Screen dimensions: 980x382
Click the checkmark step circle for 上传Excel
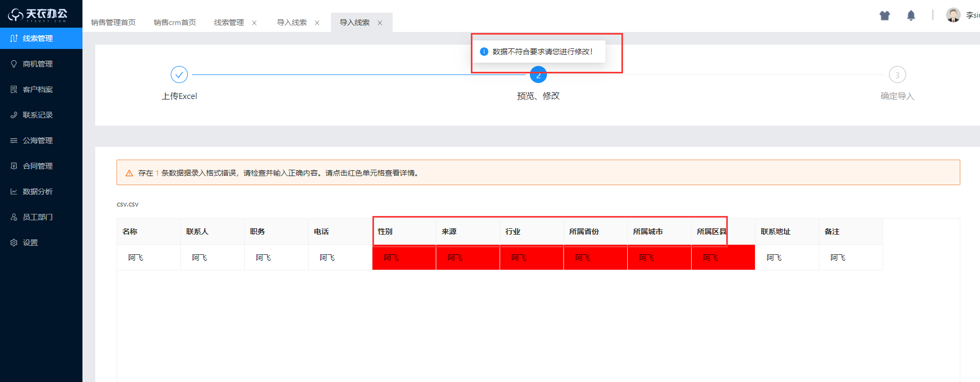point(179,75)
